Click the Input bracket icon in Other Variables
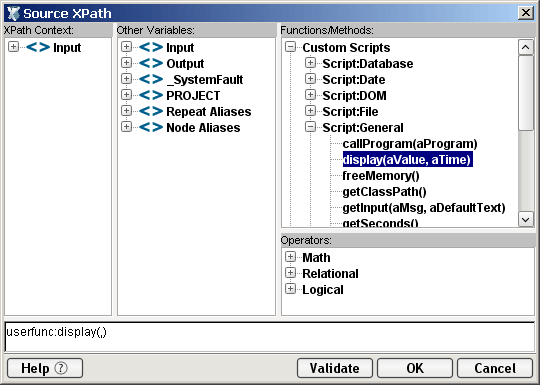 [151, 47]
